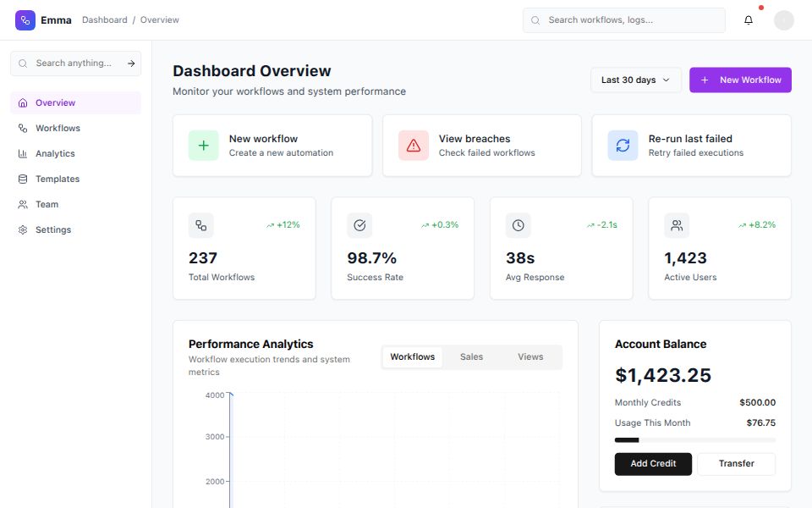Switch to the Sales tab in Performance Analytics
812x508 pixels.
[x=471, y=356]
